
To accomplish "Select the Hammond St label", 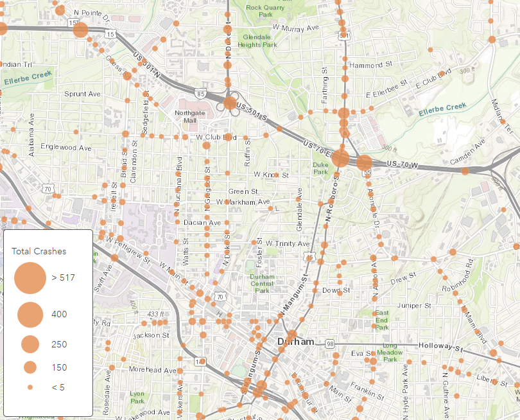I will [x=371, y=65].
